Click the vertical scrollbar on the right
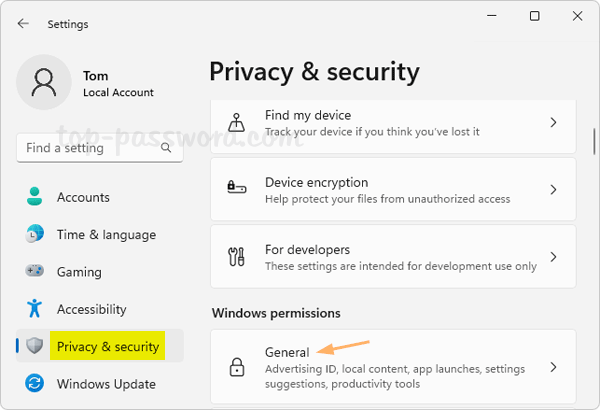Image resolution: width=600 pixels, height=410 pixels. point(596,142)
